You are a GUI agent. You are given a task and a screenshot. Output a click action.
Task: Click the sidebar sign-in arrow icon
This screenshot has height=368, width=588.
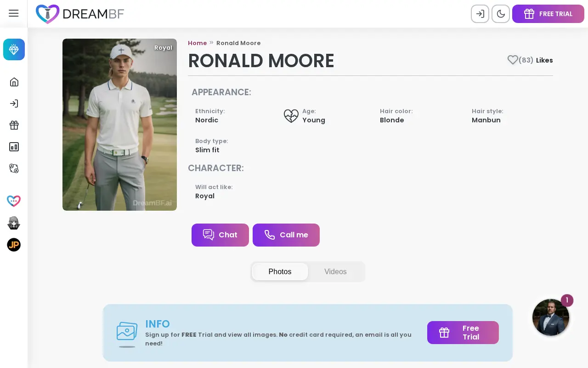[14, 103]
